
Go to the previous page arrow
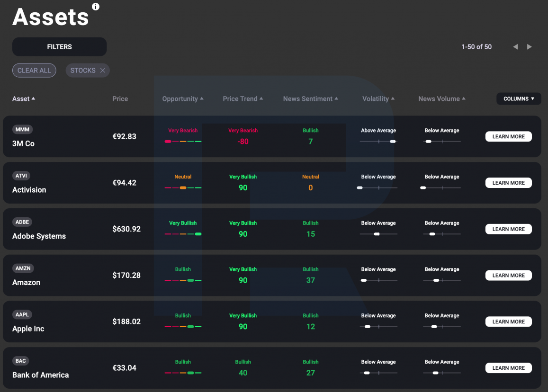(515, 47)
